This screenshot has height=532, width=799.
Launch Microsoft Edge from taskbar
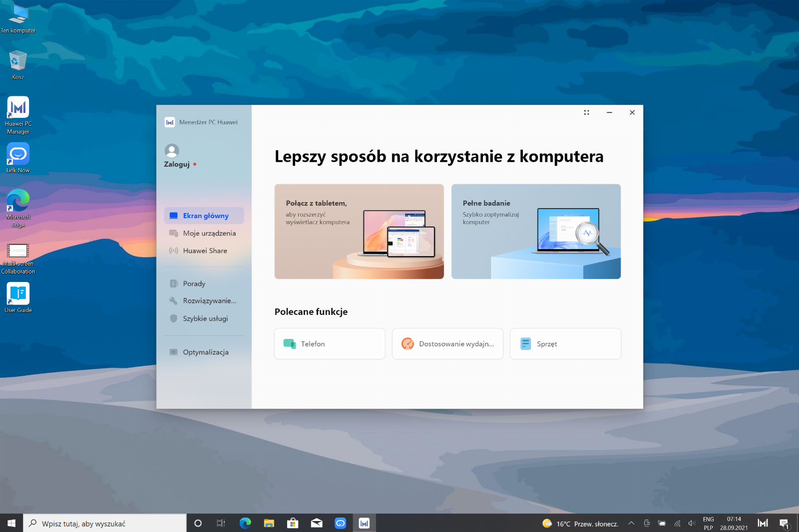click(x=245, y=523)
